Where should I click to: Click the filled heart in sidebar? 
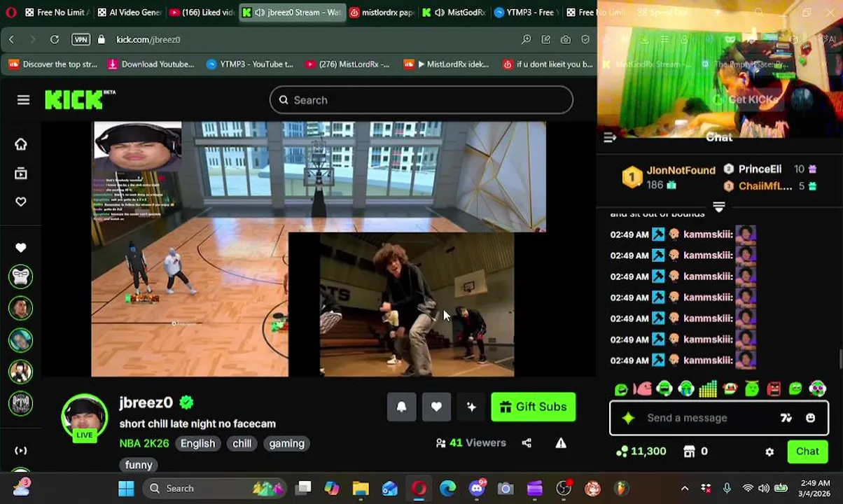pos(21,248)
